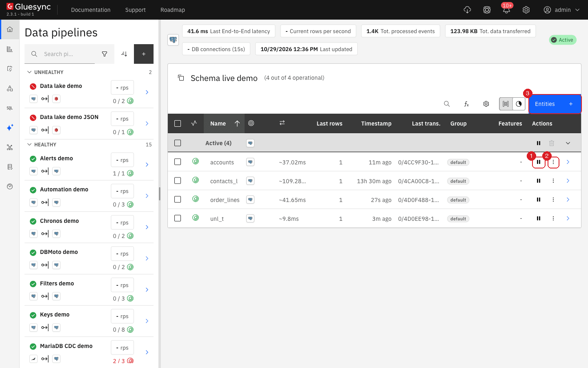
Task: Check the unl_t row checkbox
Action: click(178, 218)
